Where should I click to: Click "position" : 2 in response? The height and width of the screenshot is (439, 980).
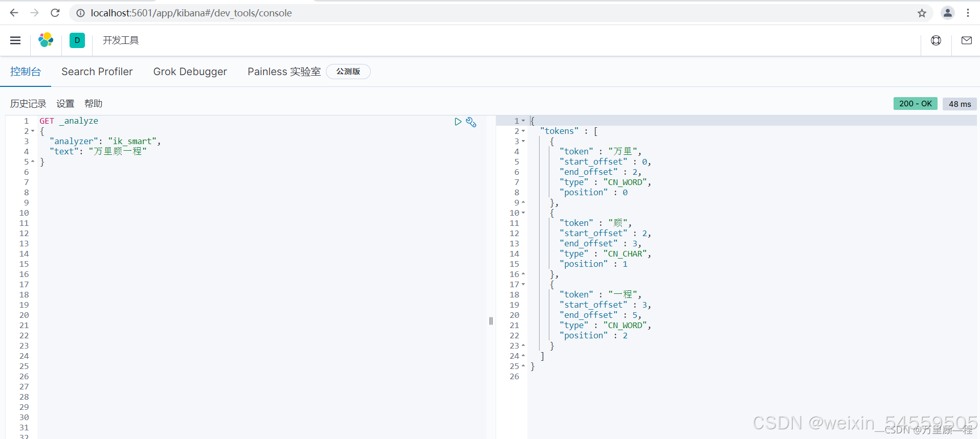[x=594, y=336]
